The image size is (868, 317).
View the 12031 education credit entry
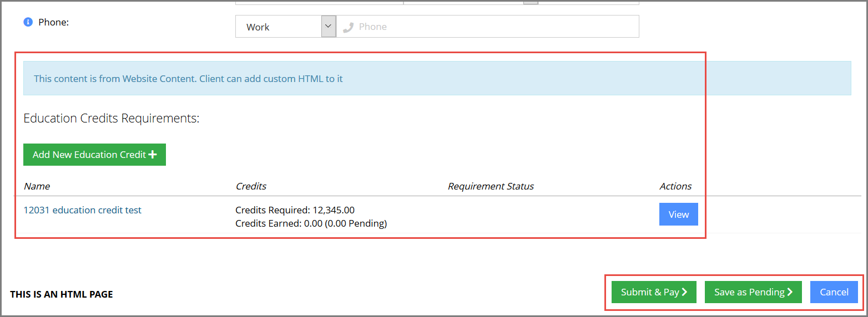(x=678, y=214)
